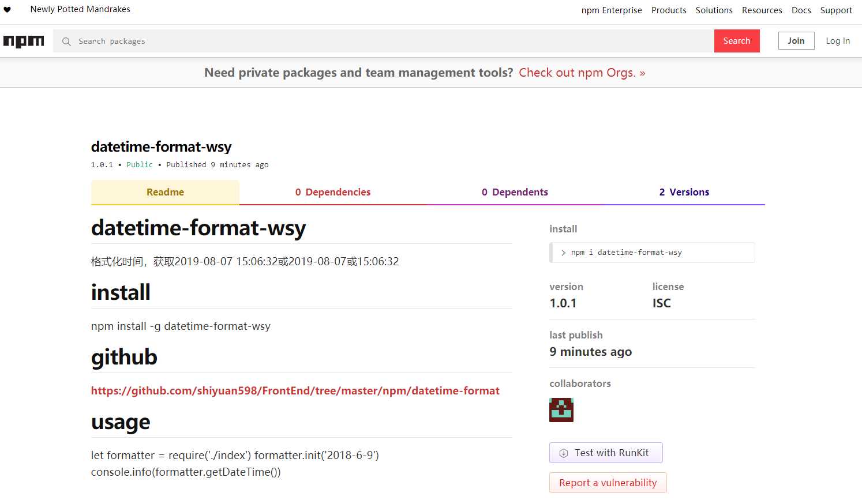Switch to the 0 Dependencies tab

pos(333,192)
